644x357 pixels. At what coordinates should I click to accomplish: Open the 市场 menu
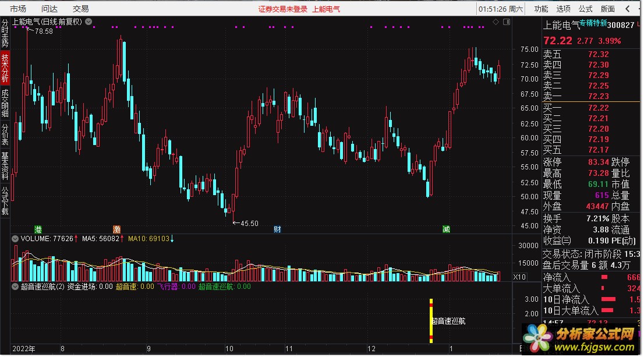point(18,9)
